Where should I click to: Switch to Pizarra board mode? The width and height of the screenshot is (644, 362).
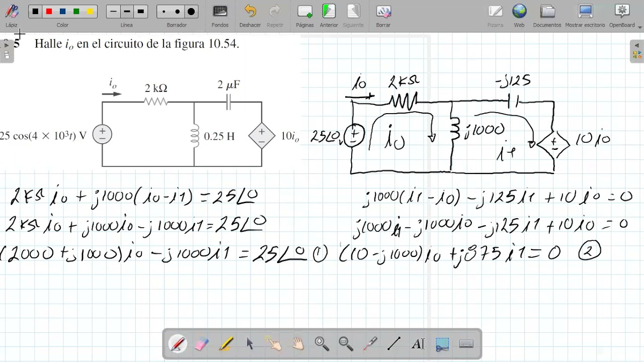(x=495, y=15)
